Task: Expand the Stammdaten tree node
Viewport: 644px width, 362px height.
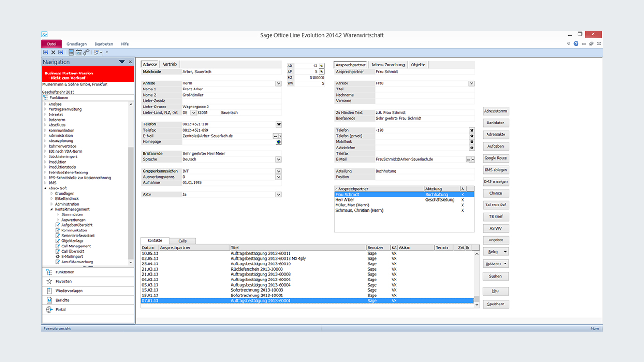Action: coord(58,214)
